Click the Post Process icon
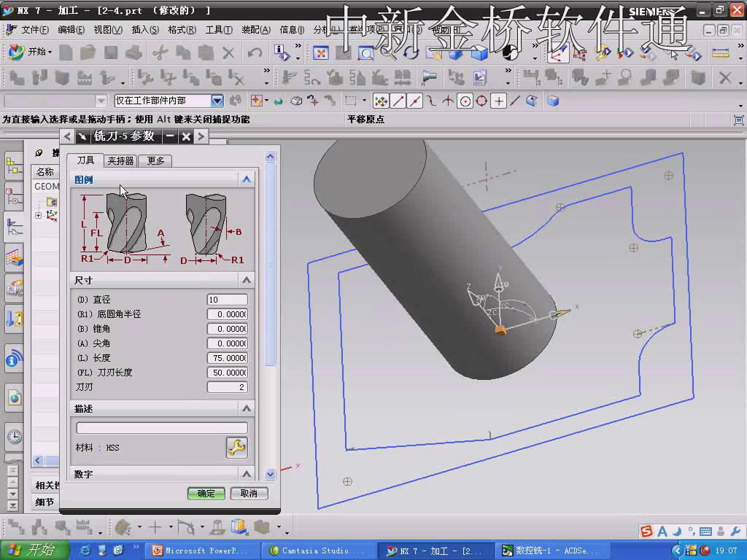747x560 pixels. click(x=457, y=77)
